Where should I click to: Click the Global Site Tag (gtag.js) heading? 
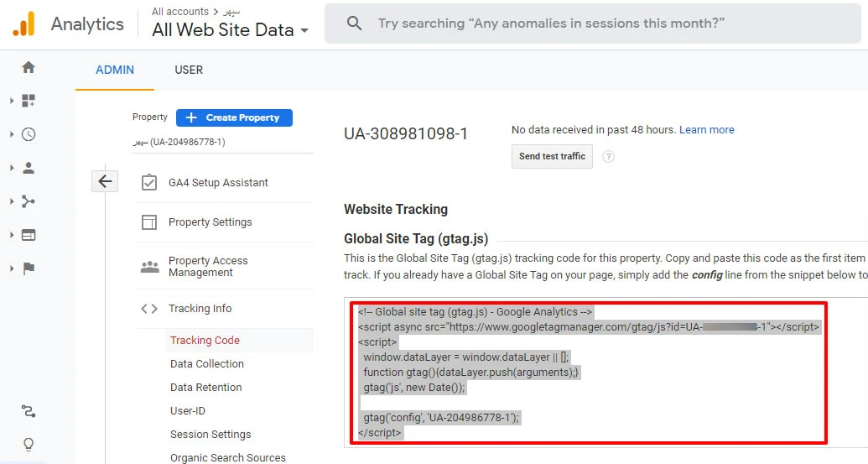click(x=416, y=238)
